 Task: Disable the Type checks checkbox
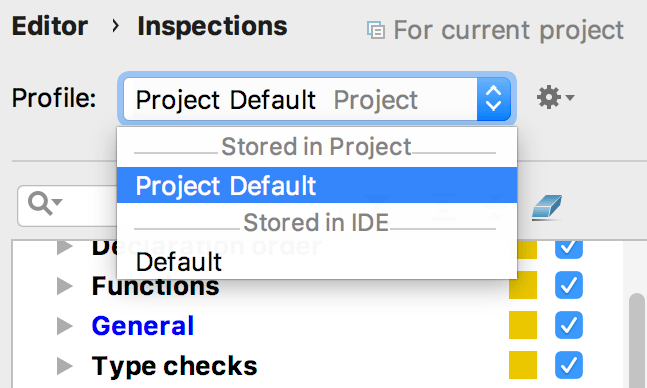click(569, 365)
